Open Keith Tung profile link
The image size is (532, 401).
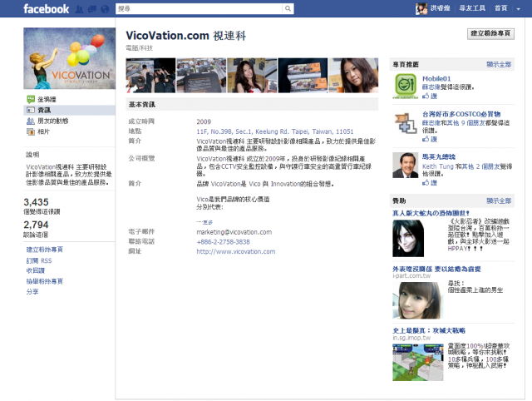[438, 166]
